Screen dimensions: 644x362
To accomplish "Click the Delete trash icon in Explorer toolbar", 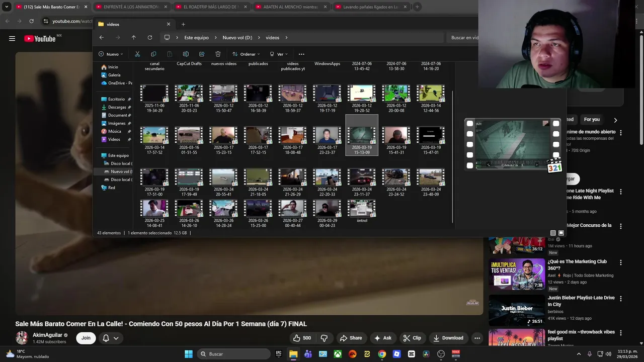I will pos(218,54).
